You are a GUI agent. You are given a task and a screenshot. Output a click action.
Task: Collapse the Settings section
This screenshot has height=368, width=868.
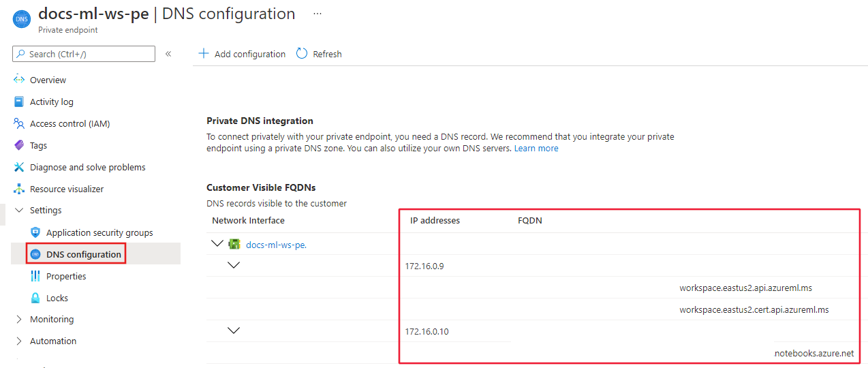(x=19, y=211)
